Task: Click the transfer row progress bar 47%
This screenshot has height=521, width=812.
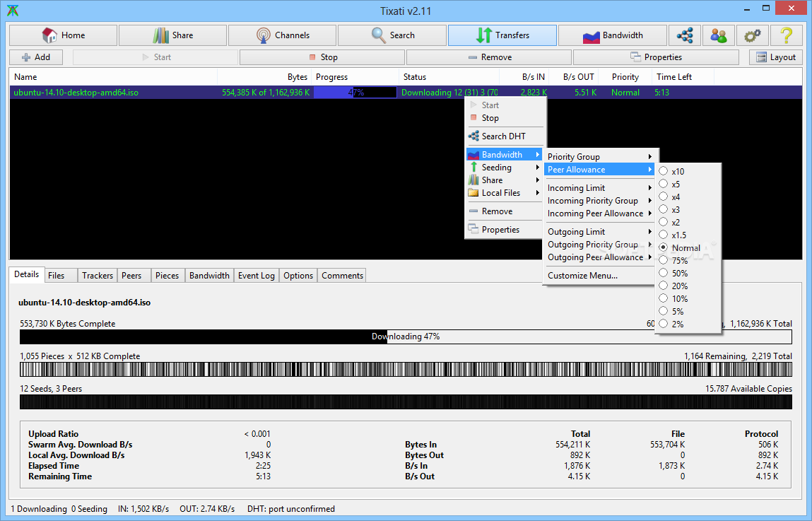Action: [x=355, y=92]
